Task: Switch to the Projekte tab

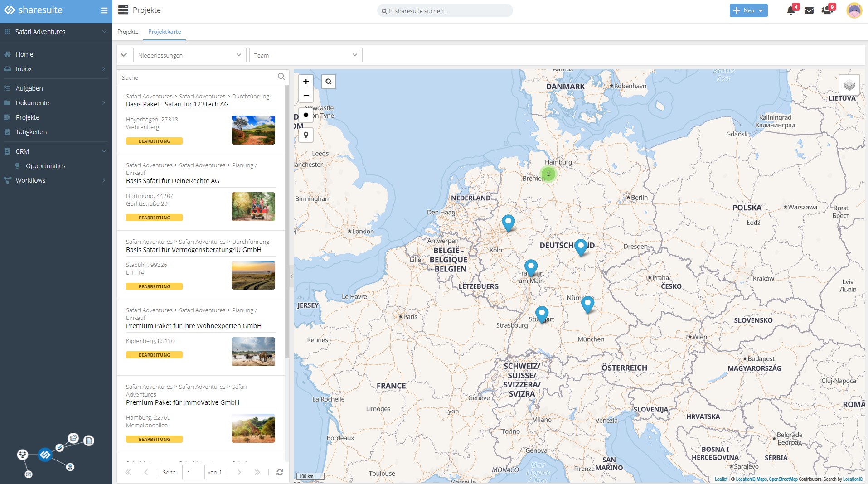Action: 128,32
